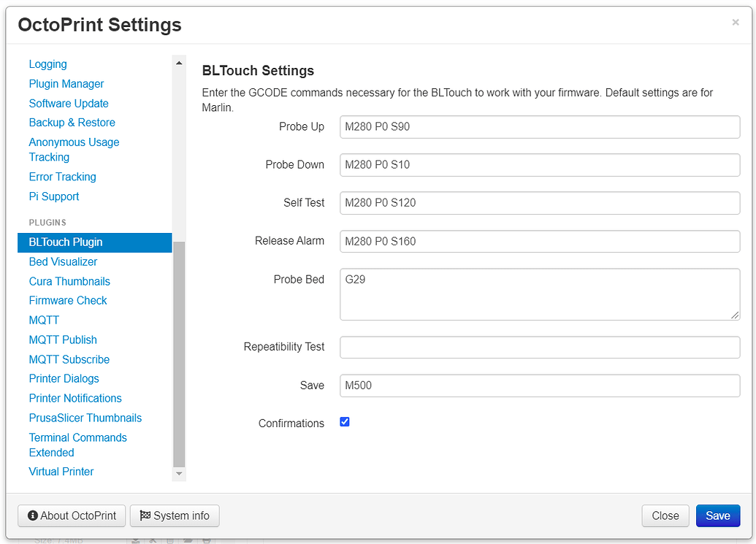Close OctoPrint Settings via the × icon
Screen dimensions: 756x544
736,22
